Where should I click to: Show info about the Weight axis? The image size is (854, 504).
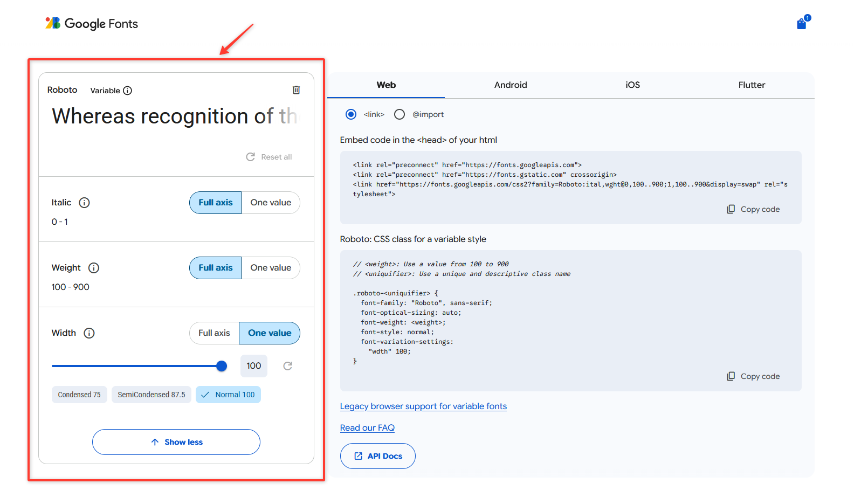tap(94, 268)
